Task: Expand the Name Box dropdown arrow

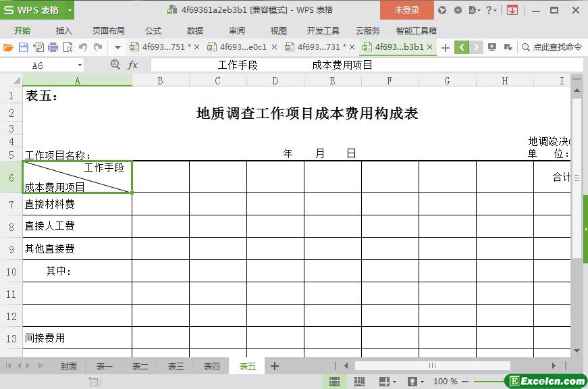Action: (x=80, y=66)
